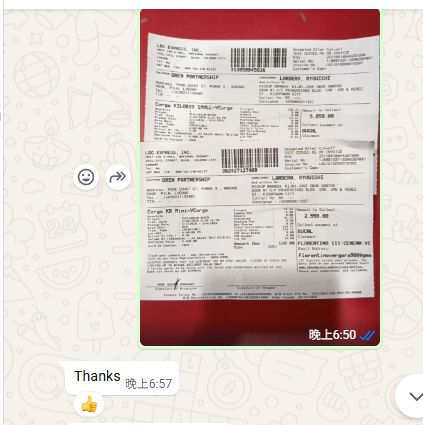This screenshot has height=425, width=423.
Task: Click the 6:57 timestamp beside Thanks
Action: pos(149,384)
